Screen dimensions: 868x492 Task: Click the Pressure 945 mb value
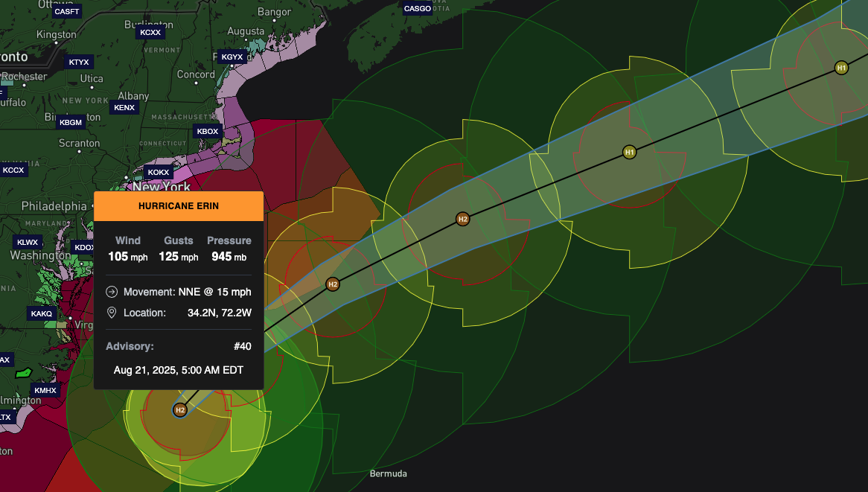coord(229,257)
